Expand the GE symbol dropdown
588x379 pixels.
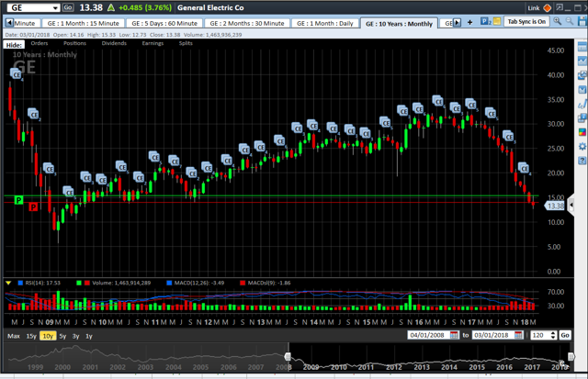coord(55,7)
